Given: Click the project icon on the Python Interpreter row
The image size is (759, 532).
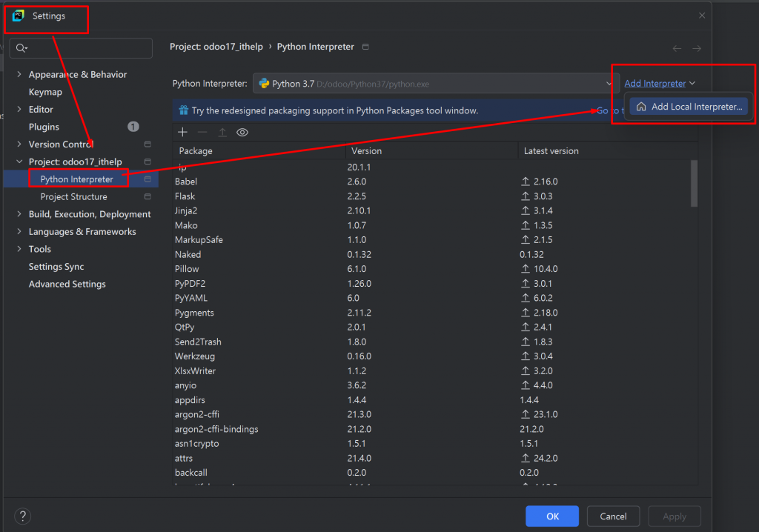Looking at the screenshot, I should pyautogui.click(x=148, y=179).
